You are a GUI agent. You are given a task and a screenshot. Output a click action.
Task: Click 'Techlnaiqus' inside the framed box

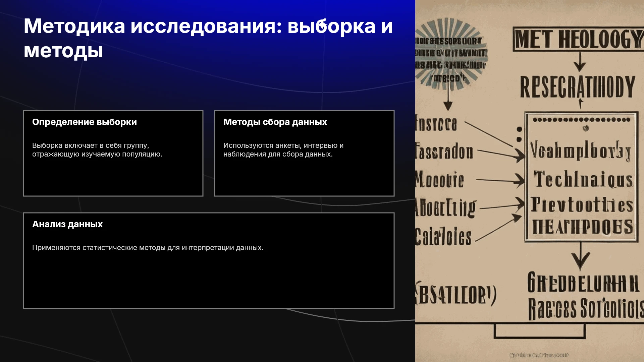pos(583,179)
